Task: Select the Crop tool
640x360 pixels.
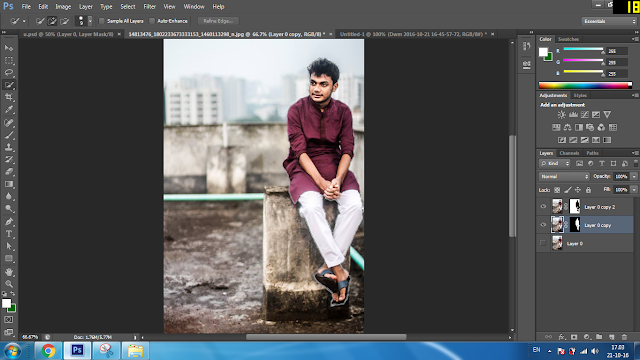Action: click(x=9, y=97)
